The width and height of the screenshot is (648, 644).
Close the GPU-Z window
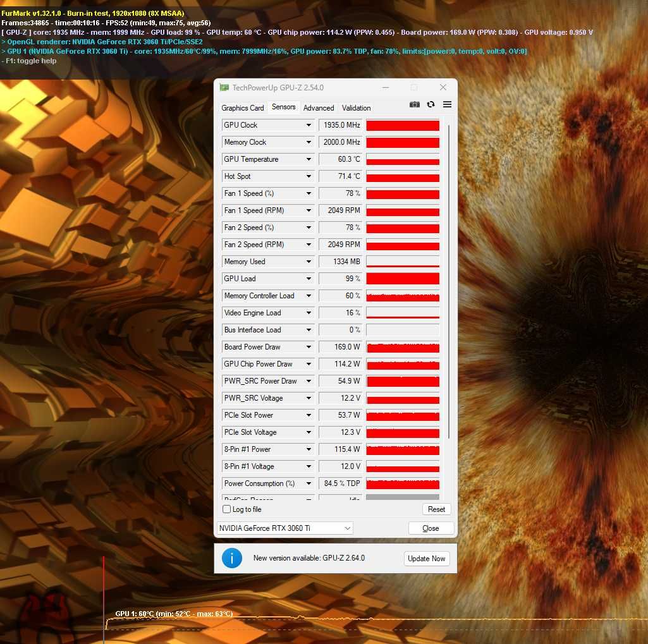tap(443, 88)
